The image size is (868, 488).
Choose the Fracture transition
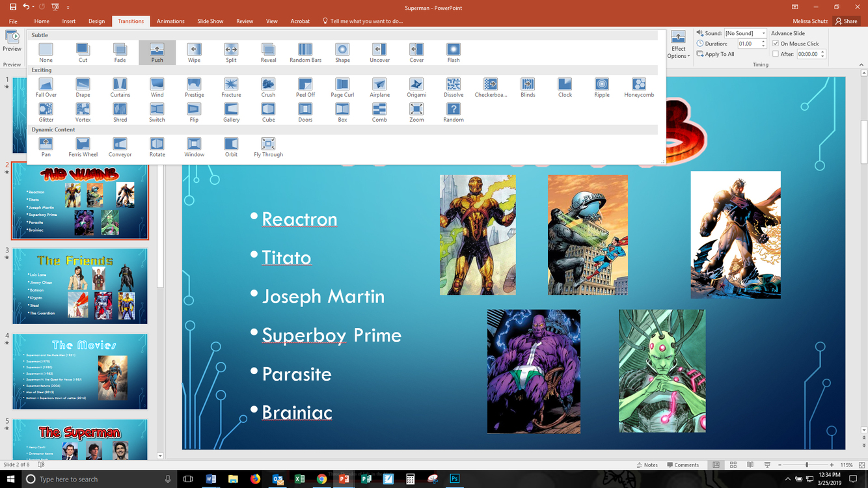(x=231, y=87)
